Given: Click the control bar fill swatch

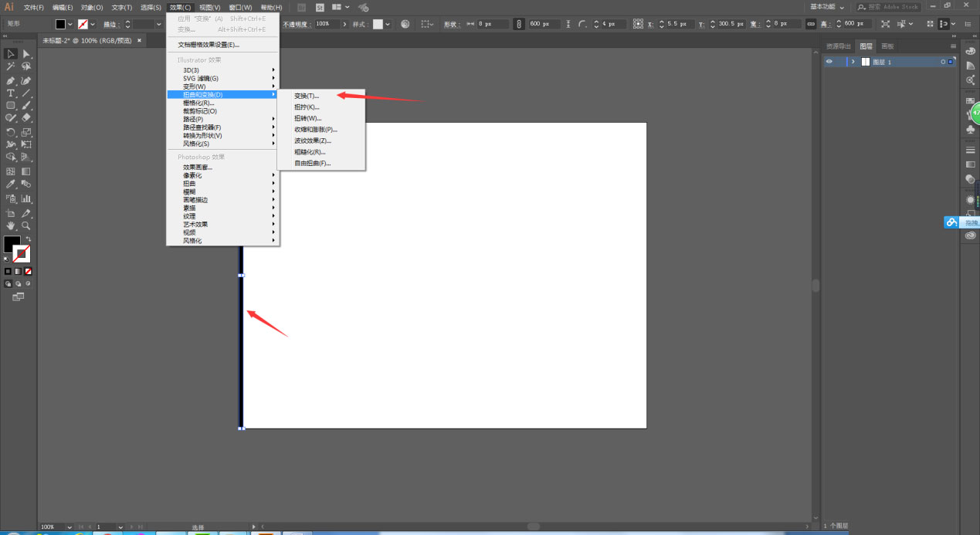Looking at the screenshot, I should point(60,24).
